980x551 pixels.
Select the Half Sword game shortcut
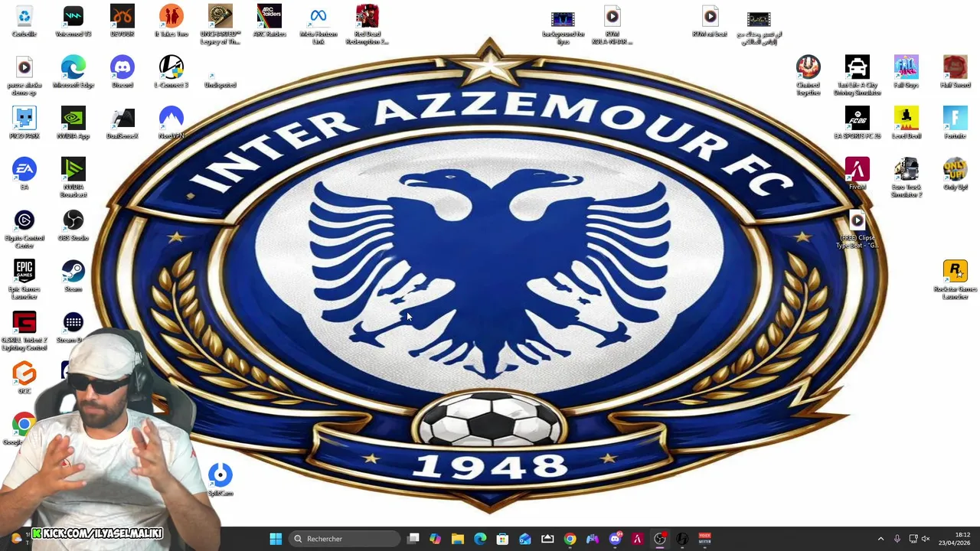[955, 73]
